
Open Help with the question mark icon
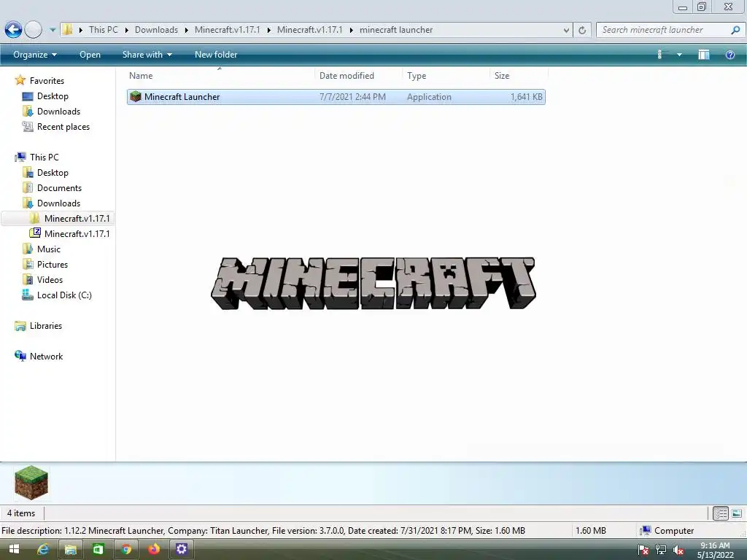(729, 55)
